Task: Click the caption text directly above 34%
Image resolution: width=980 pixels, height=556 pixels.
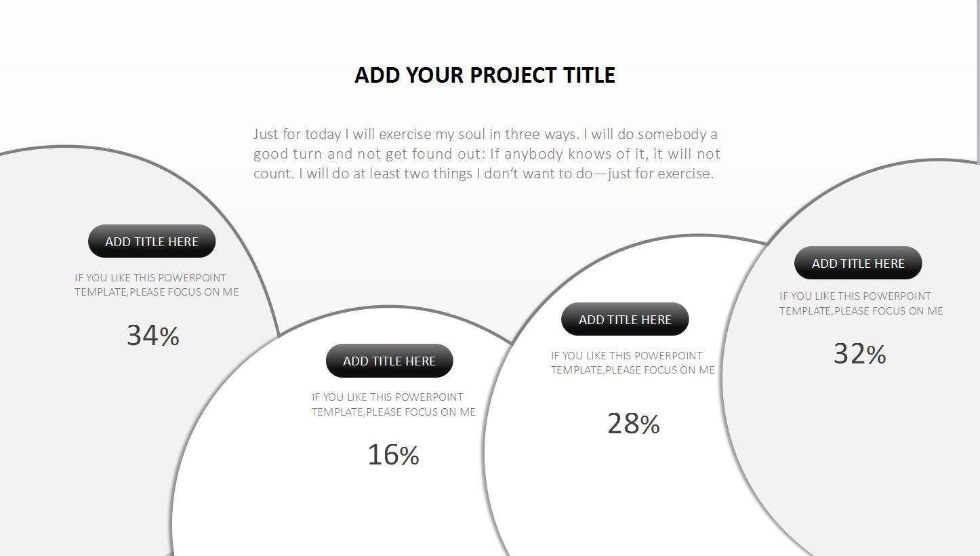Action: [x=157, y=285]
